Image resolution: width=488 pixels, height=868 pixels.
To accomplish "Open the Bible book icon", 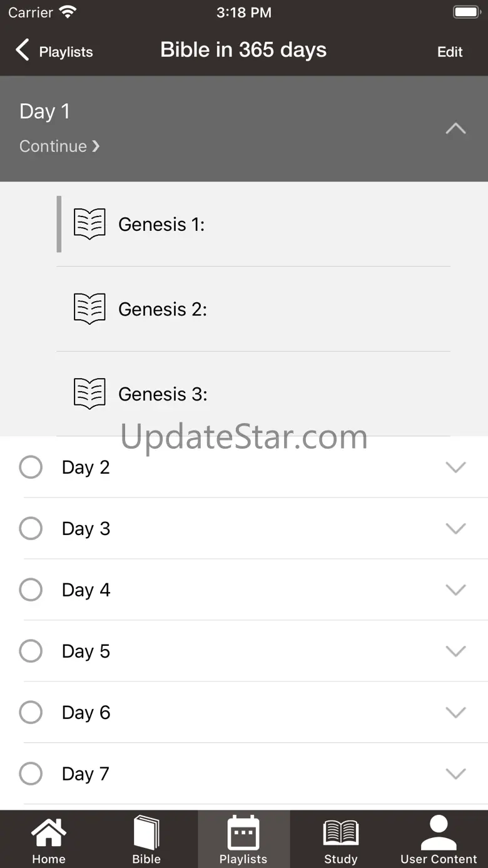I will coord(146,833).
